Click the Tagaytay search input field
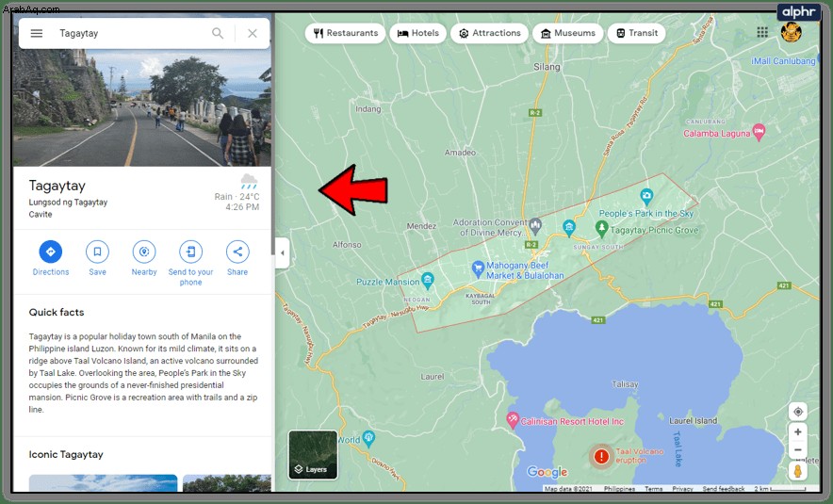Viewport: 833px width, 504px height. pyautogui.click(x=130, y=34)
